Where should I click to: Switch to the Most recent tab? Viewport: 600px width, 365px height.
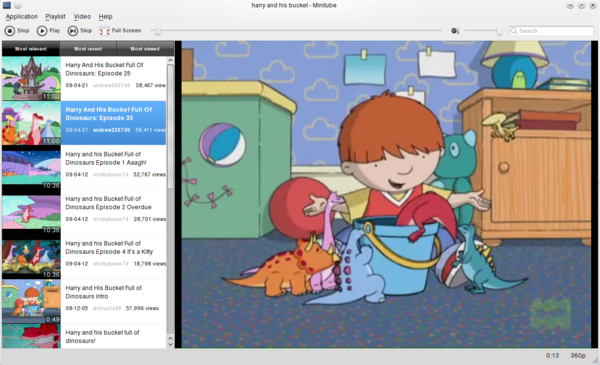pos(88,49)
